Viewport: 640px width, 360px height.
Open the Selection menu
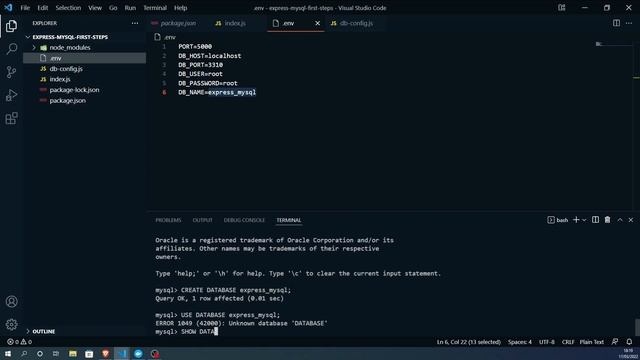click(x=68, y=8)
